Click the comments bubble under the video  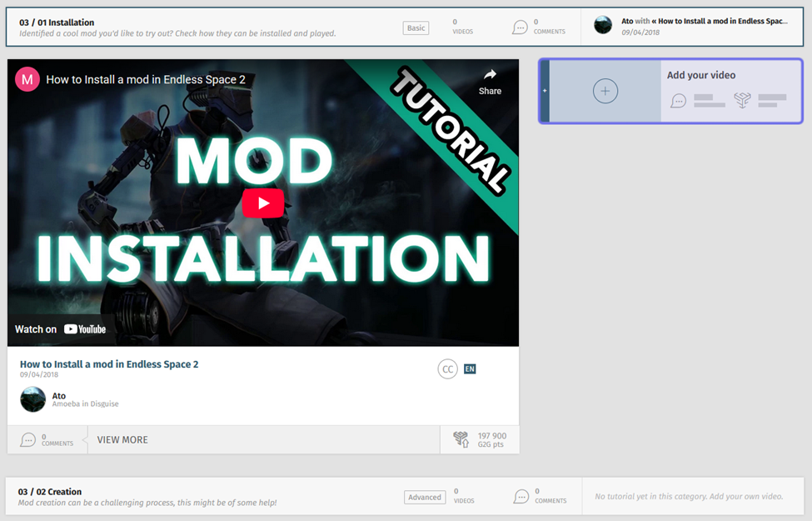pos(28,439)
